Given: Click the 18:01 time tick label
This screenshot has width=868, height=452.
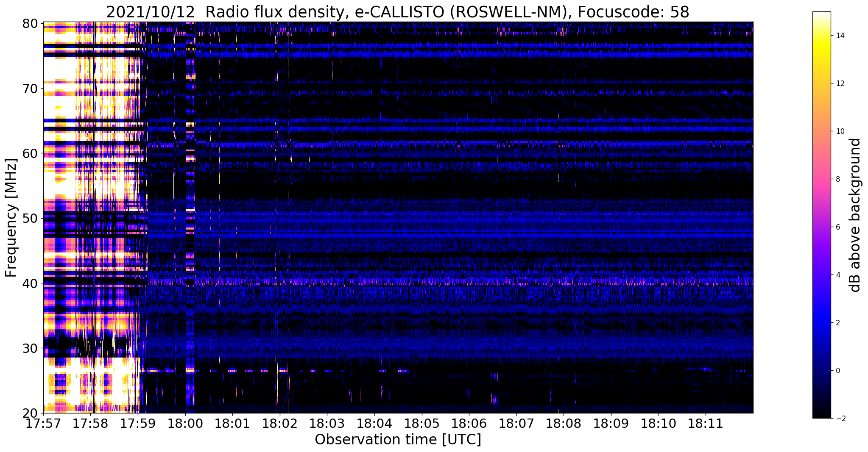Looking at the screenshot, I should coord(232,423).
